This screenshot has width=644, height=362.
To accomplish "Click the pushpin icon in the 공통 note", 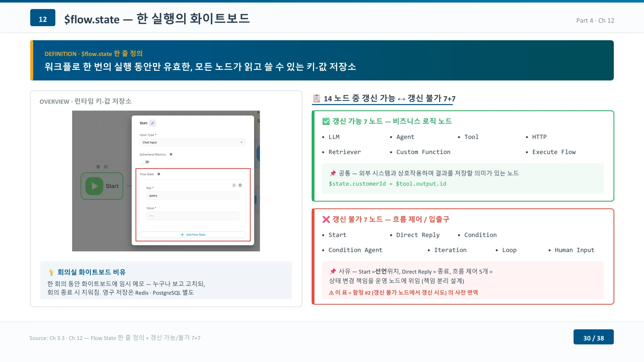I will [333, 173].
